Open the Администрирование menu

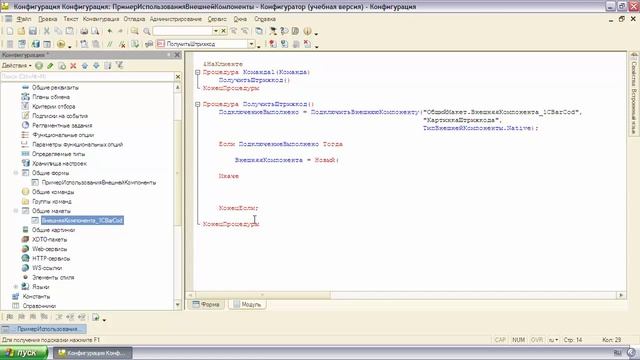click(176, 19)
